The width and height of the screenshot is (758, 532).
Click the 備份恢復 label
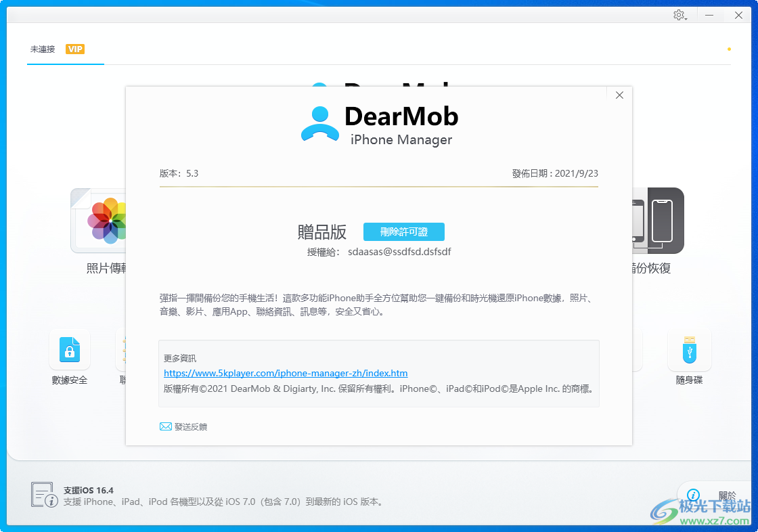651,269
